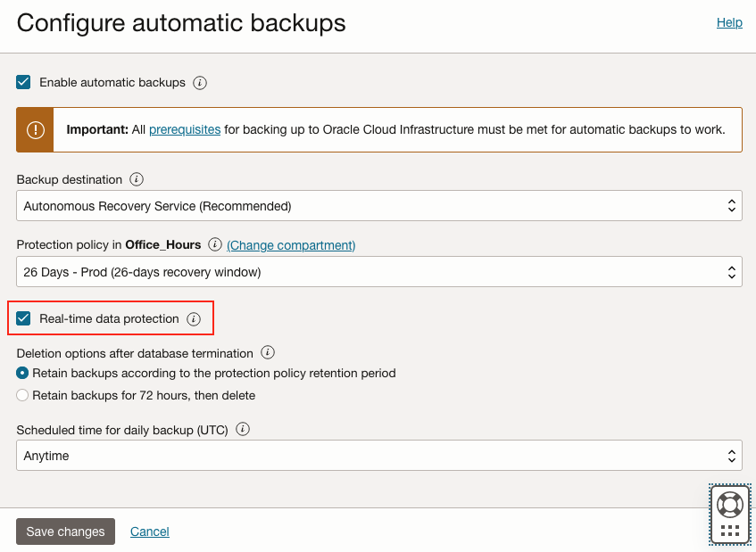This screenshot has height=552, width=756.
Task: Open the lifebuoy support widget
Action: pos(729,505)
